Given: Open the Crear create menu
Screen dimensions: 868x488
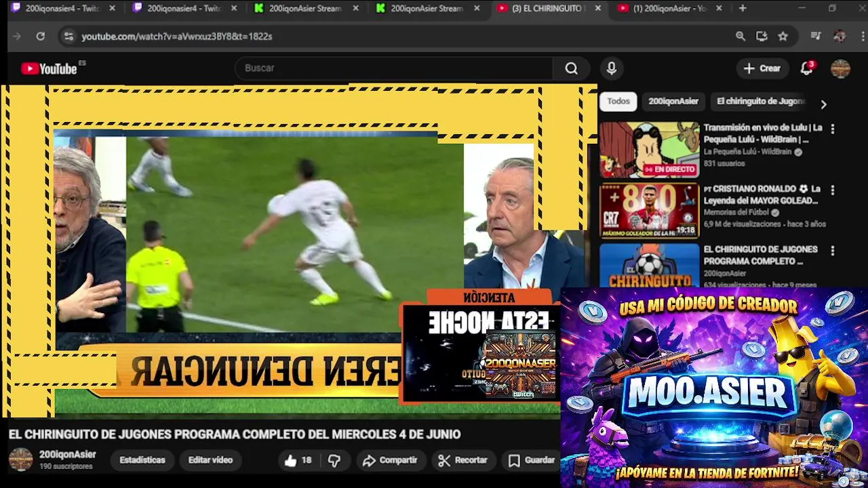Looking at the screenshot, I should [762, 68].
